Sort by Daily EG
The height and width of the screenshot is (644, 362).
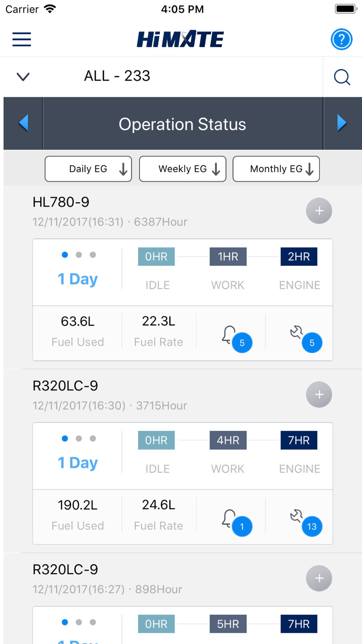click(88, 169)
